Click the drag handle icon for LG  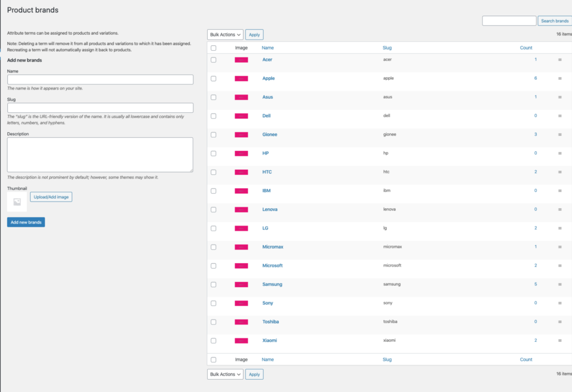560,228
